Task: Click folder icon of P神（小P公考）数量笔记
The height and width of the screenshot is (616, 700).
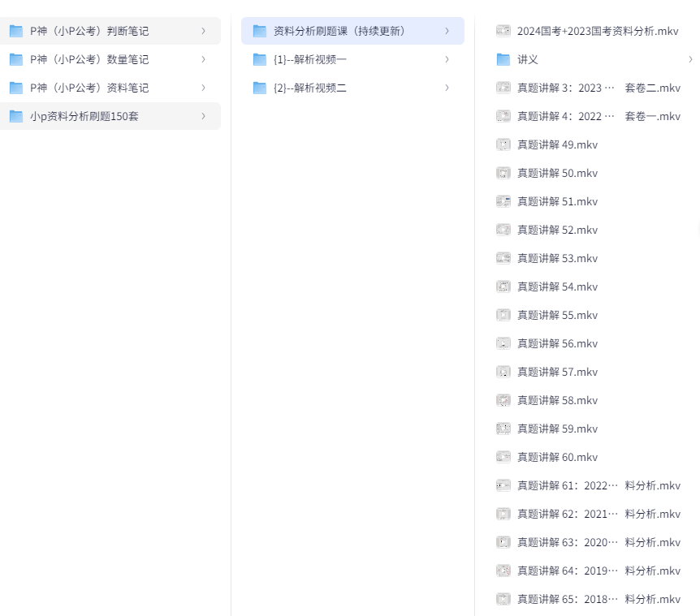Action: (16, 59)
